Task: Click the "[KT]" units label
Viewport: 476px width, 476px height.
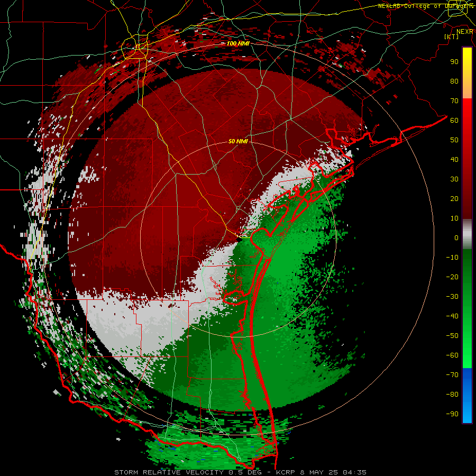Action: (x=451, y=36)
